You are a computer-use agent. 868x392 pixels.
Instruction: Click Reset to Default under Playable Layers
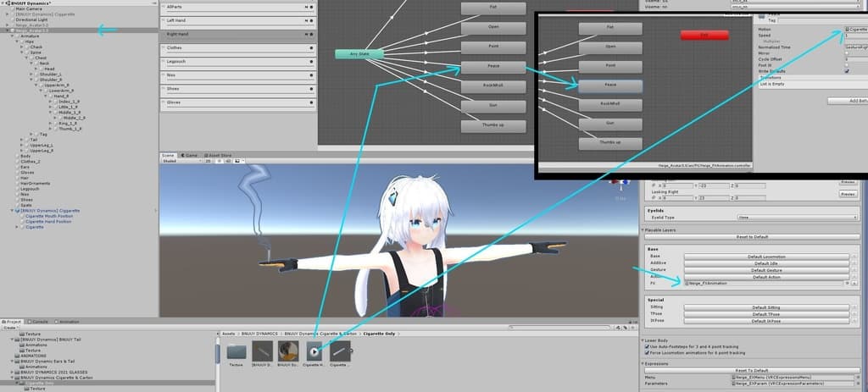pyautogui.click(x=752, y=237)
